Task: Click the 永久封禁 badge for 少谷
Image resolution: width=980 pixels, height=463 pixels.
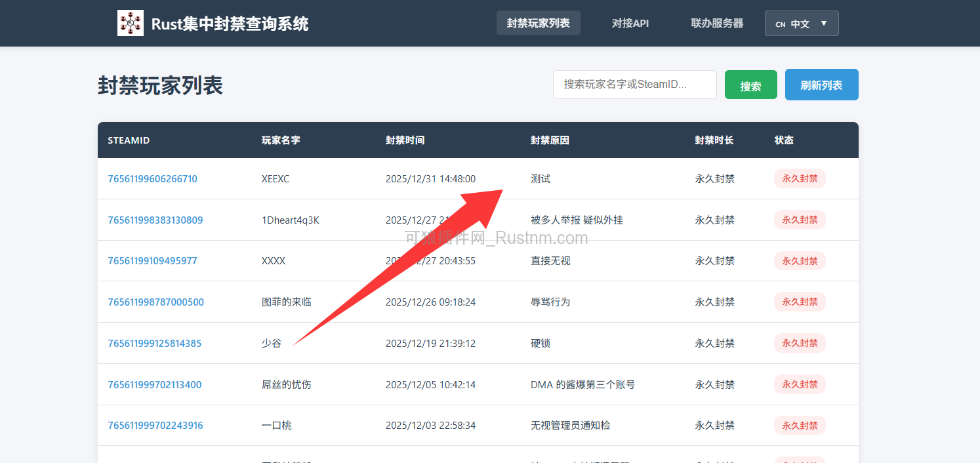Action: pyautogui.click(x=800, y=342)
